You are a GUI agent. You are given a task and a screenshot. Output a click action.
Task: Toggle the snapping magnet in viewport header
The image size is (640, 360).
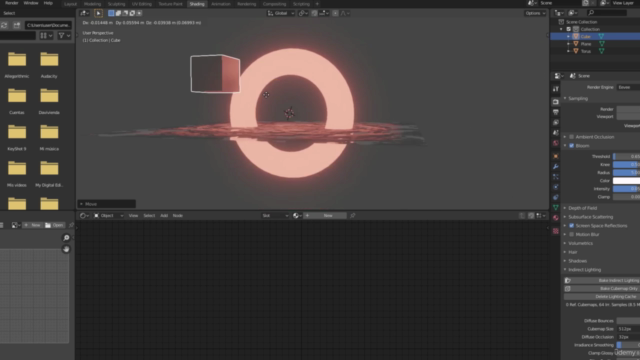tap(314, 13)
